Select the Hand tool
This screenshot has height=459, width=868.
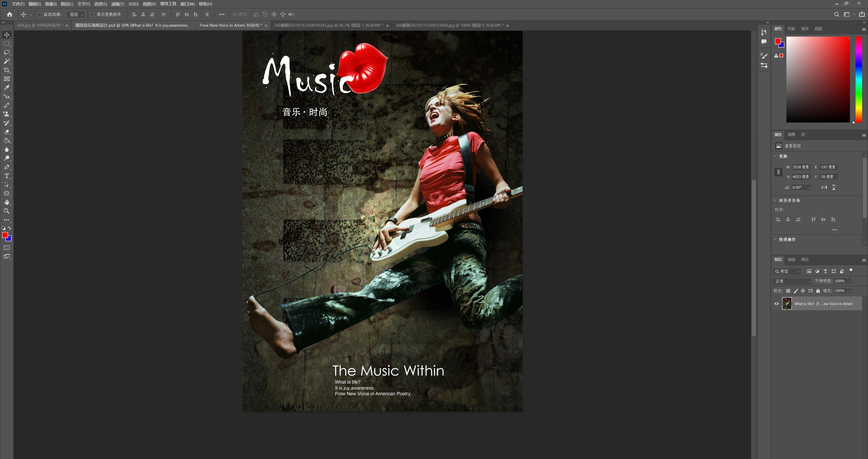tap(7, 202)
